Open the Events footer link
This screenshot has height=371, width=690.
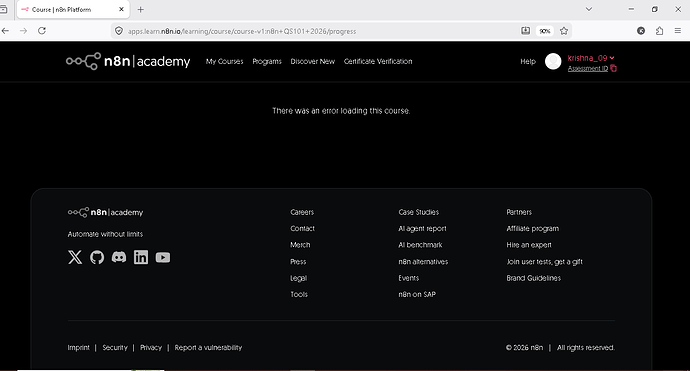pyautogui.click(x=408, y=278)
